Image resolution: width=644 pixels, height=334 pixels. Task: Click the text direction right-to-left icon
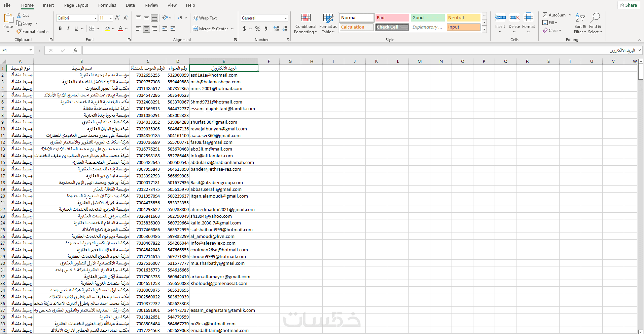point(180,18)
